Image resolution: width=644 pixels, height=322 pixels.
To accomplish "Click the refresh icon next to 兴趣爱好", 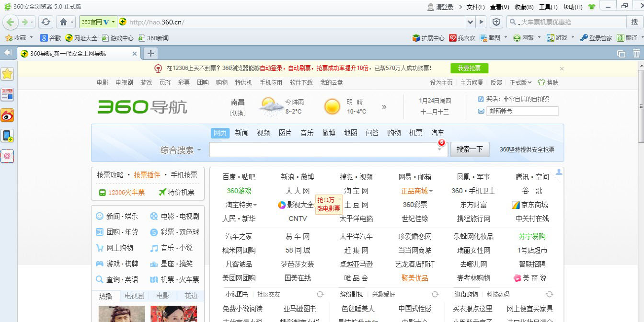I will pos(435,294).
